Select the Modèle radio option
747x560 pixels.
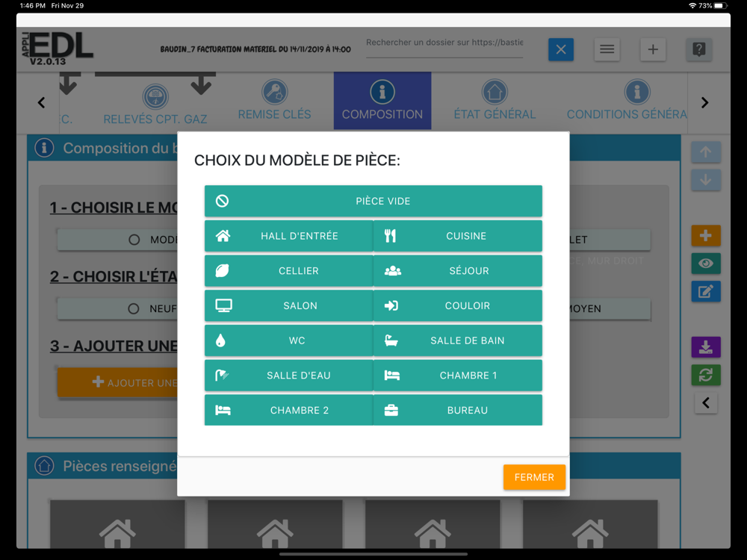point(134,240)
